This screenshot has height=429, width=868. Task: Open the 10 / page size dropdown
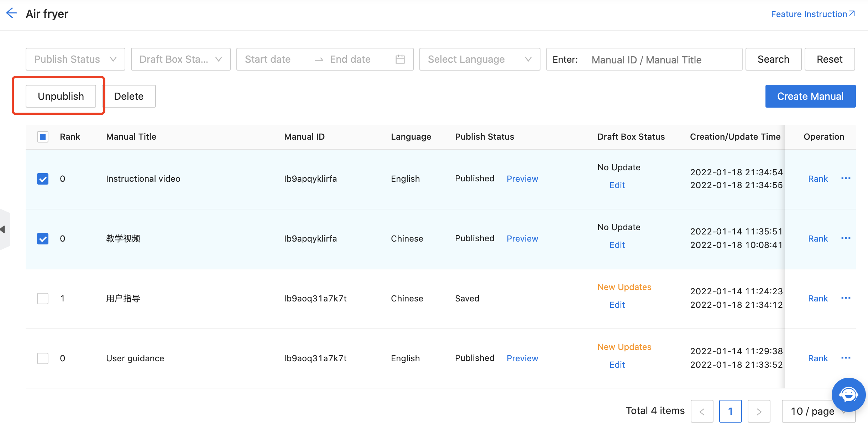coord(818,411)
